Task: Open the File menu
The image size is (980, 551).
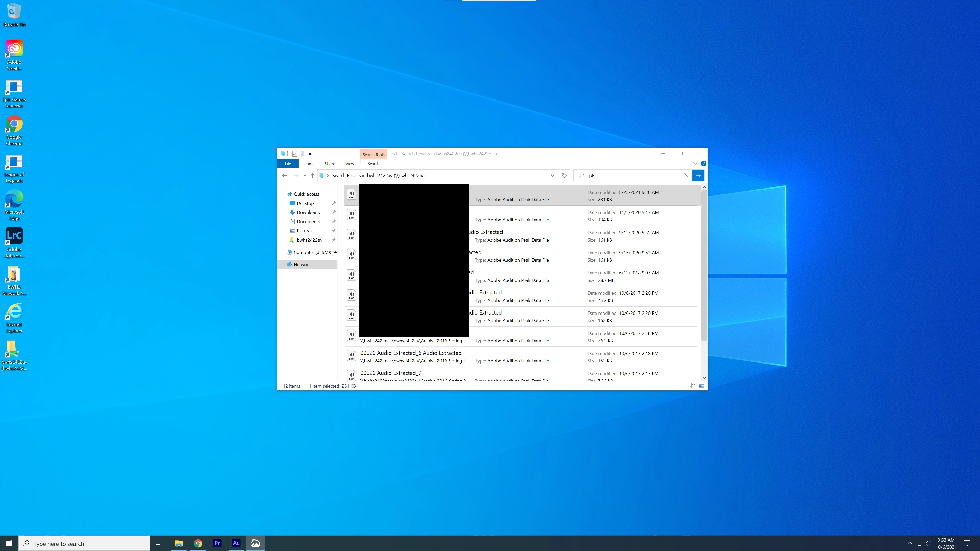Action: point(288,164)
